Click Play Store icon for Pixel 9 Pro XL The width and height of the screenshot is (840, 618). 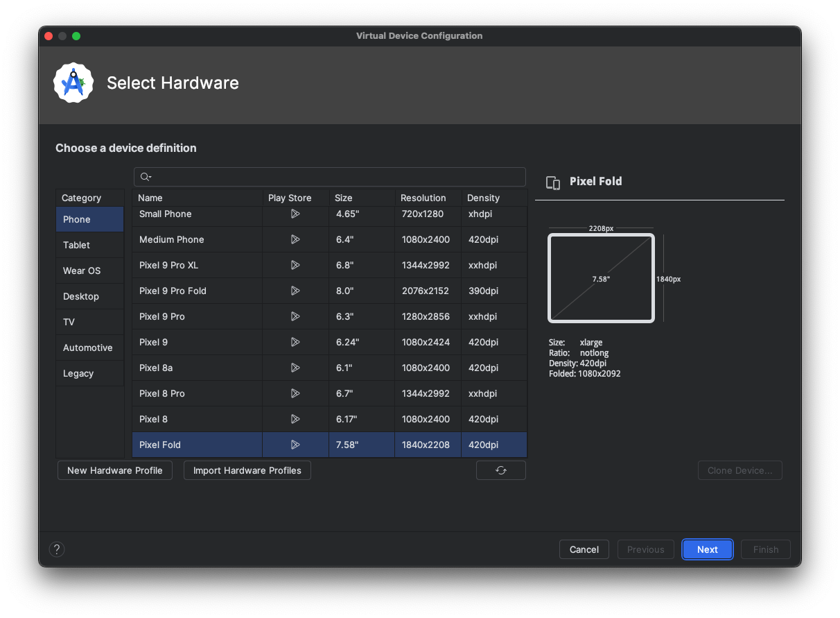(x=295, y=265)
